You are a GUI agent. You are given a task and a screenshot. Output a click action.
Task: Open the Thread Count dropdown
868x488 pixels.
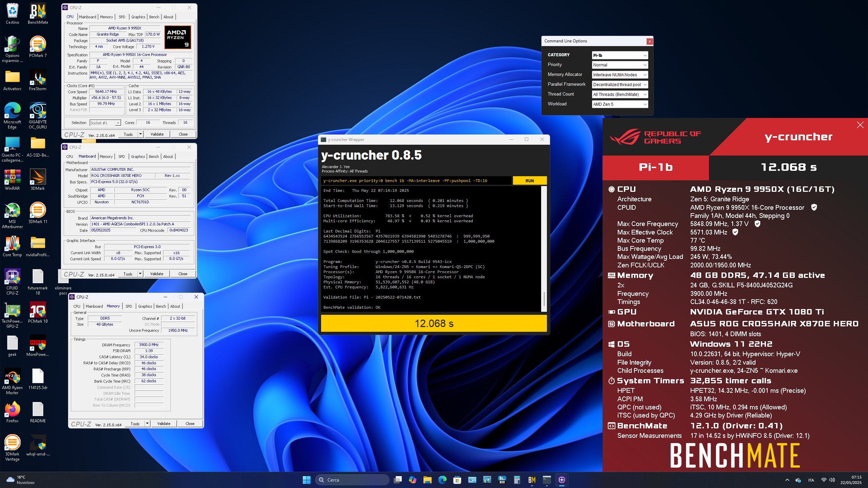pos(620,95)
